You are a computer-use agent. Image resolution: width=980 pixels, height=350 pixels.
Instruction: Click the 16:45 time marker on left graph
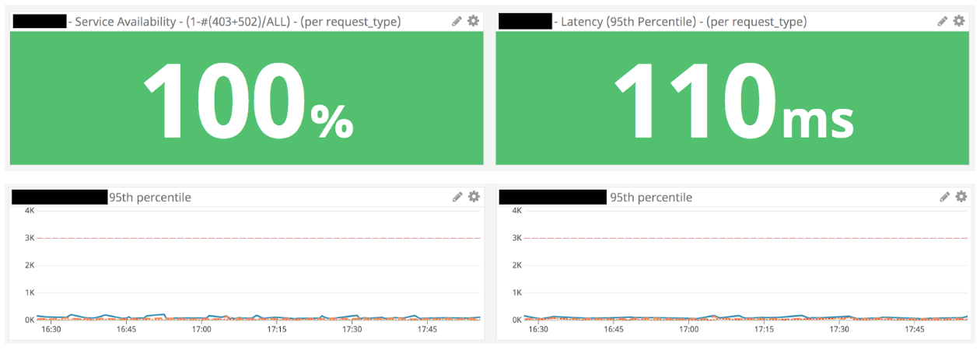(126, 330)
